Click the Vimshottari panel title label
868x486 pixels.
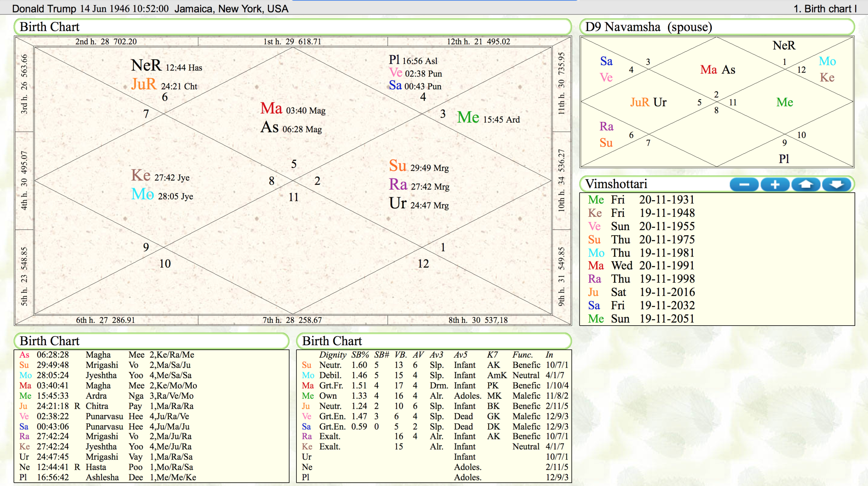[616, 184]
